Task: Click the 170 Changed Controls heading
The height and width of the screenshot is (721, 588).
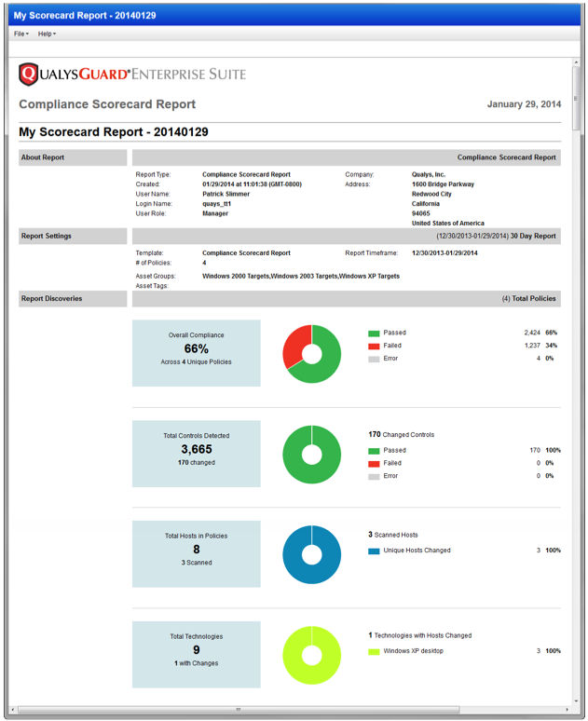Action: pos(402,434)
